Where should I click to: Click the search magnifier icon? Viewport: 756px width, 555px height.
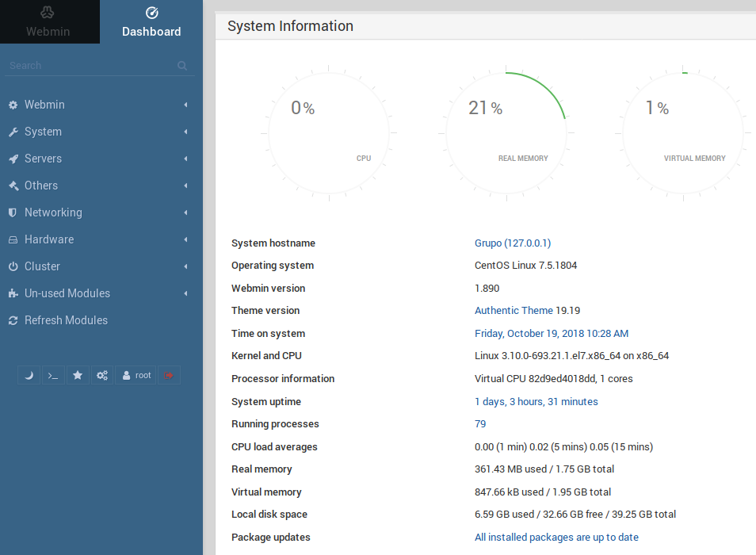[x=182, y=66]
